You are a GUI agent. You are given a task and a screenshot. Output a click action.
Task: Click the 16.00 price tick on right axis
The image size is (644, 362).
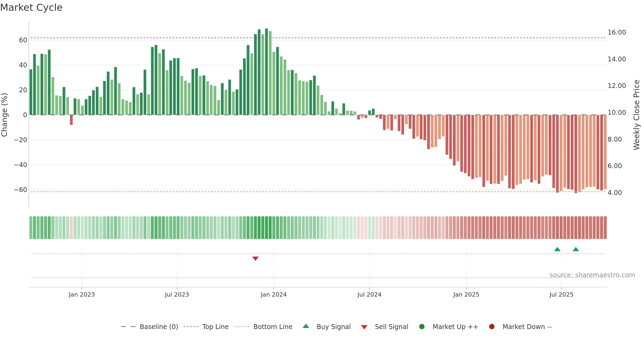617,32
